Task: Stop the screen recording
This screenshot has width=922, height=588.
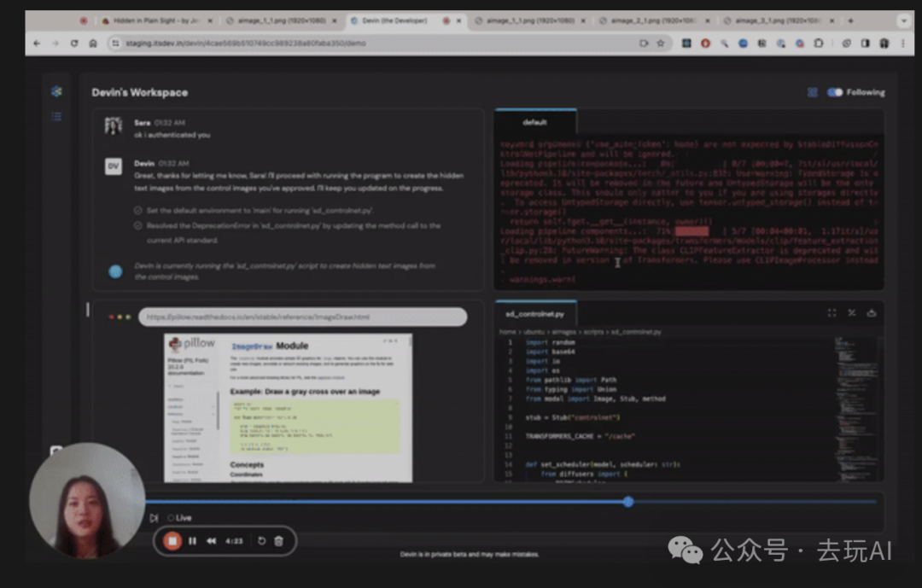Action: (172, 541)
